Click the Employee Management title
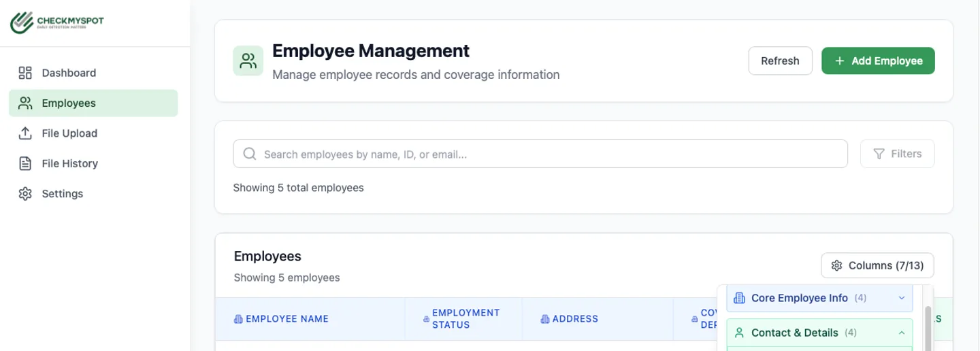This screenshot has width=980, height=351. (x=371, y=51)
